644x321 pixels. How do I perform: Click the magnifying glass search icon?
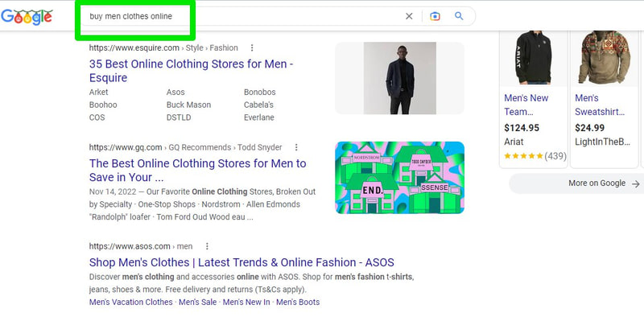click(x=459, y=16)
